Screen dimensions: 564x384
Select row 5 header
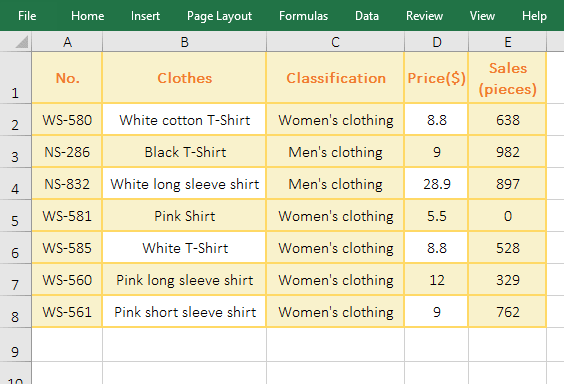point(15,216)
